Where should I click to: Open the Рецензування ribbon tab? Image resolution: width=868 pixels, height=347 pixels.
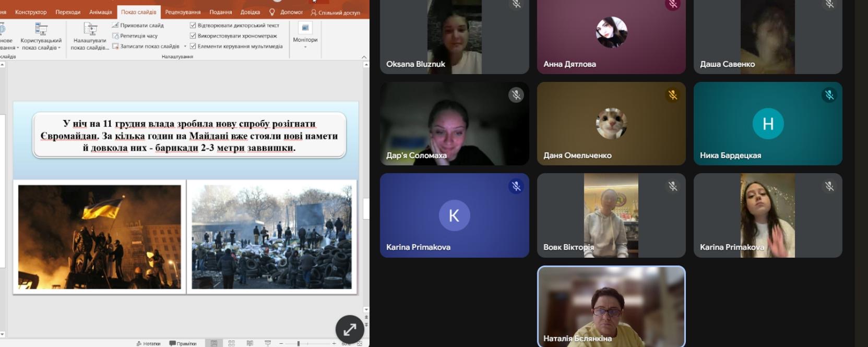point(183,12)
